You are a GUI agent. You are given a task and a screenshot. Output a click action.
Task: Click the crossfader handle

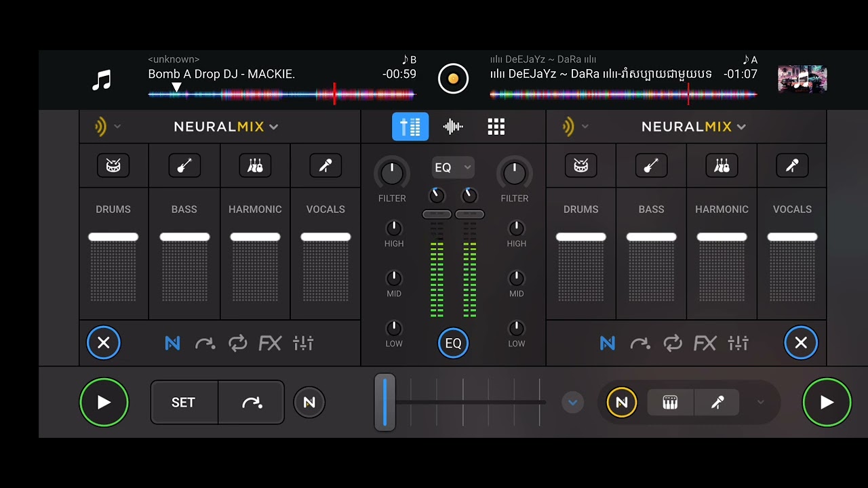tap(384, 402)
